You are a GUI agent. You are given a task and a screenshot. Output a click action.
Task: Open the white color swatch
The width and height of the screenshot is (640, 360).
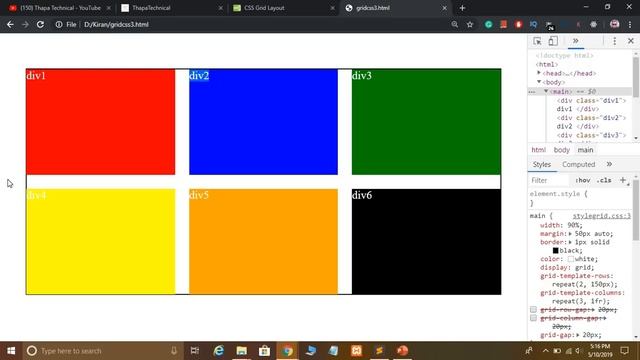(571, 259)
